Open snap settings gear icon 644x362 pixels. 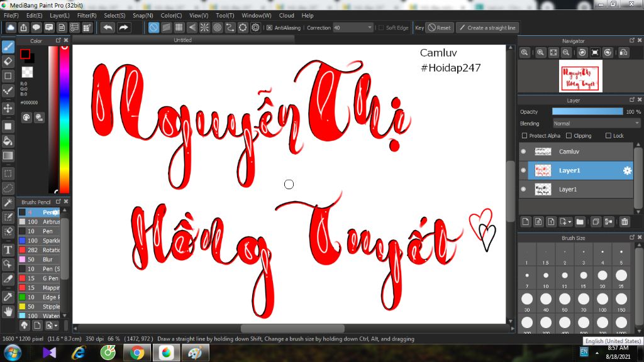coord(255,28)
